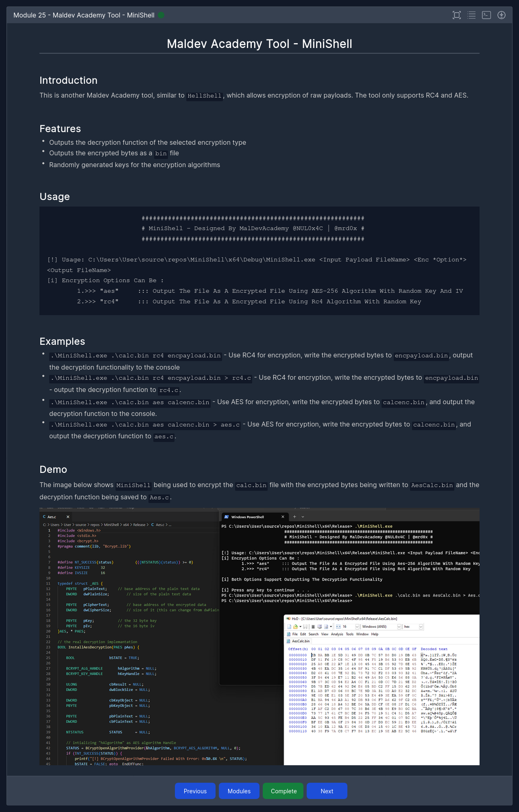Image resolution: width=519 pixels, height=812 pixels.
Task: Click the 'Module 25 - Maldev Academy Tool - MiniShell' header text
Action: (84, 15)
